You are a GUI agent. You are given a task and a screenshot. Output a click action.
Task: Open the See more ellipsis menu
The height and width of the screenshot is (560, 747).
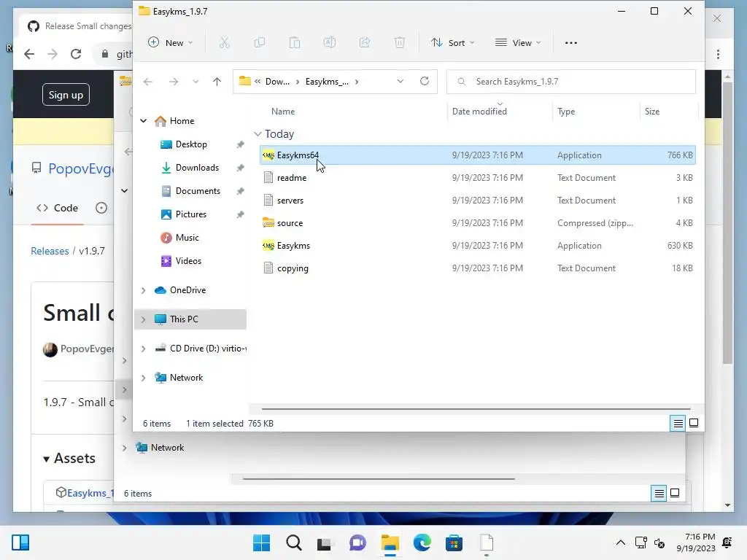pyautogui.click(x=570, y=43)
